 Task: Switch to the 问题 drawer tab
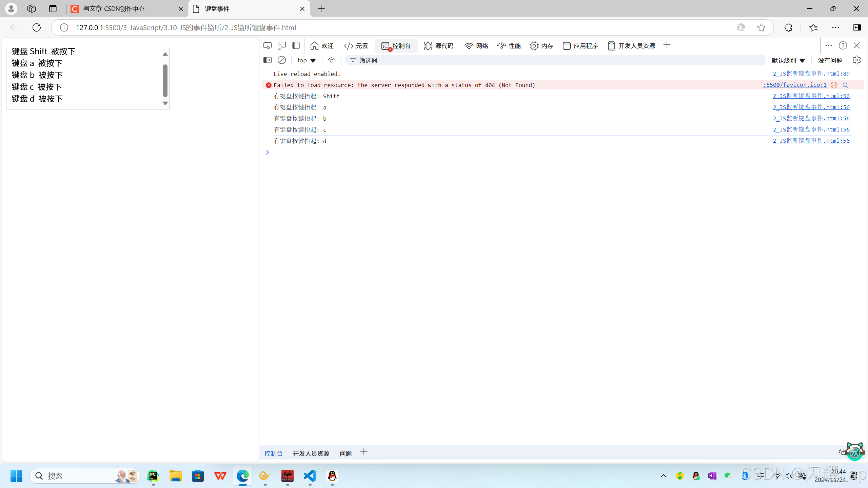[x=345, y=453]
